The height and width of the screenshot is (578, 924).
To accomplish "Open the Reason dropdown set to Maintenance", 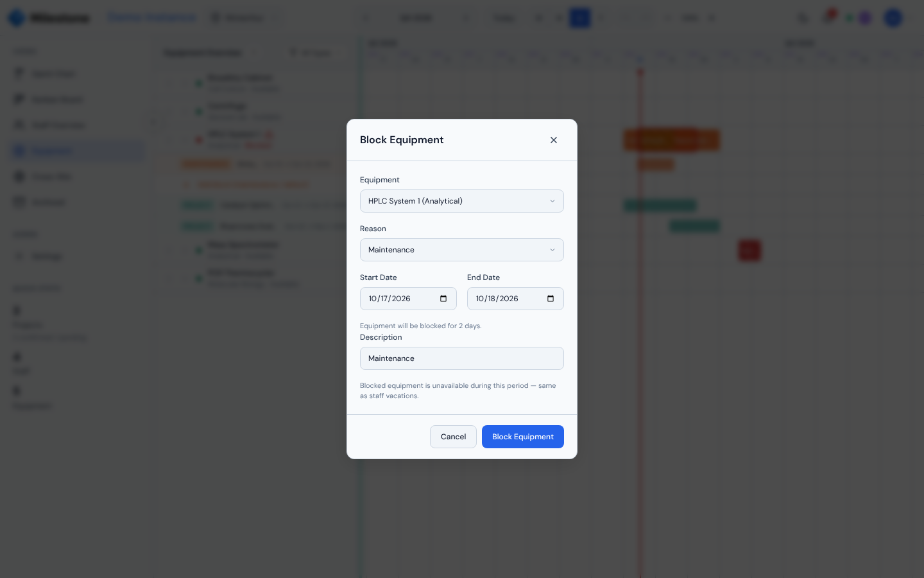I will [462, 250].
